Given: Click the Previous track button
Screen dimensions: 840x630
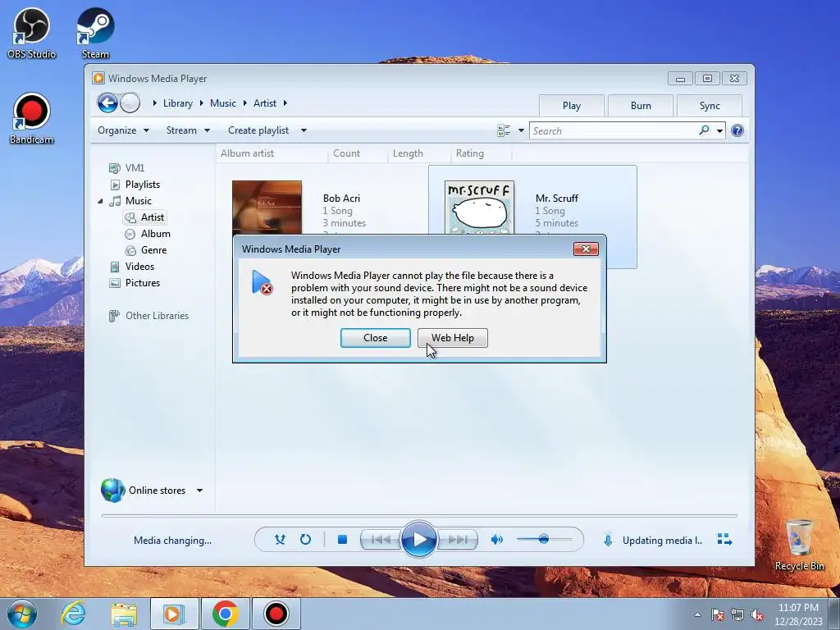Looking at the screenshot, I should (381, 540).
